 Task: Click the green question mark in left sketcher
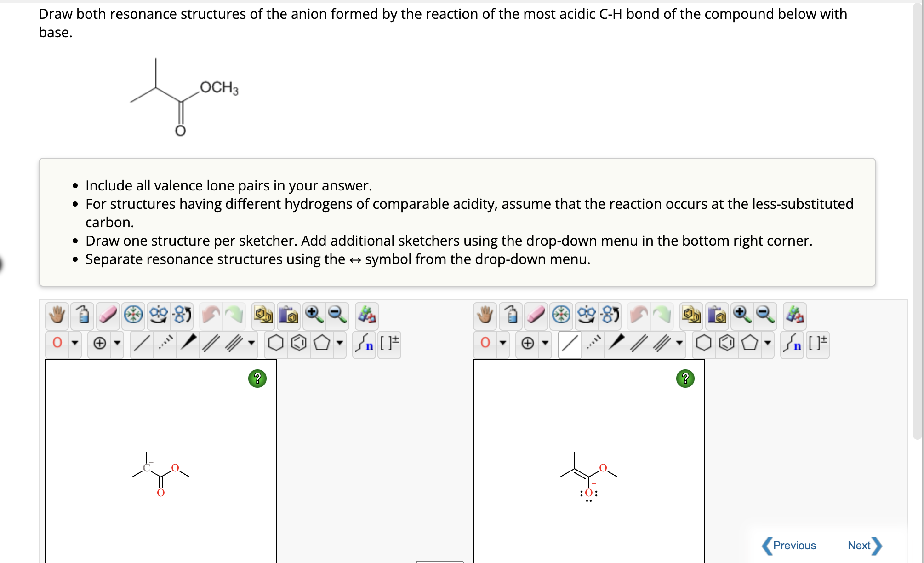click(x=257, y=379)
